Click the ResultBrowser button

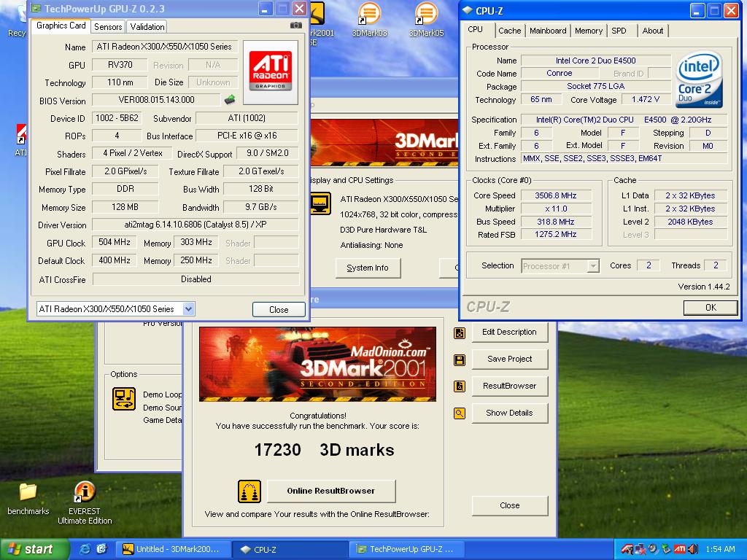tap(509, 386)
